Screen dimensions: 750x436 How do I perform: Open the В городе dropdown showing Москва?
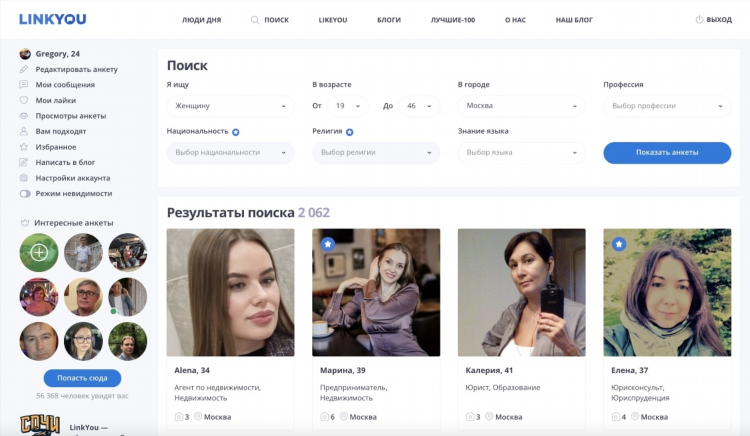click(x=521, y=106)
